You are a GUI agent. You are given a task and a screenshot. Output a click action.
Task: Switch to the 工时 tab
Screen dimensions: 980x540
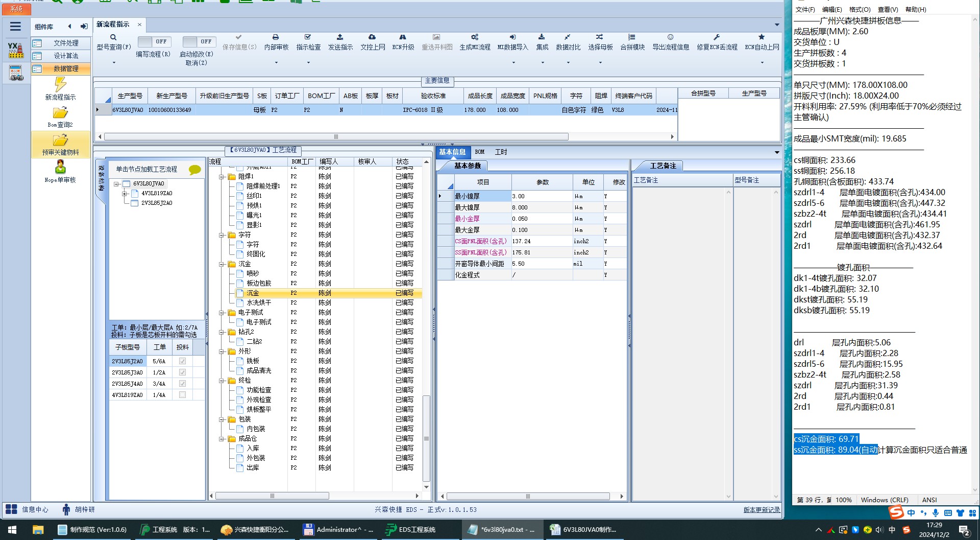pos(501,152)
